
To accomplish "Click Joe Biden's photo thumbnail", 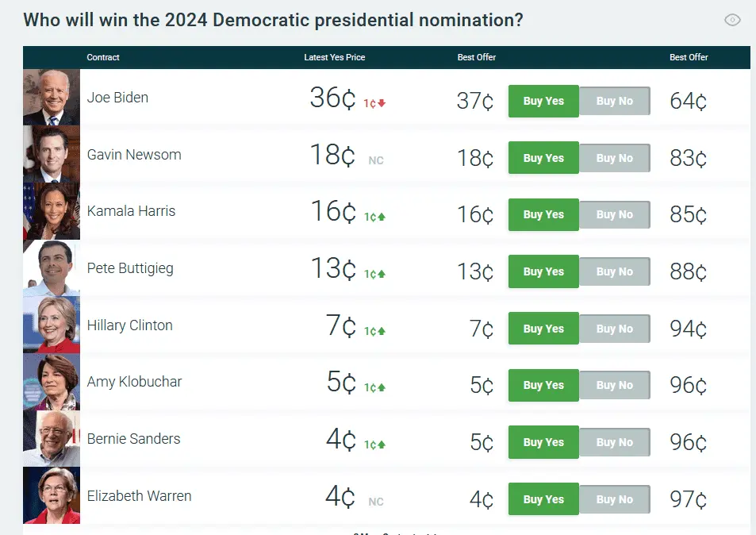I will click(x=52, y=98).
